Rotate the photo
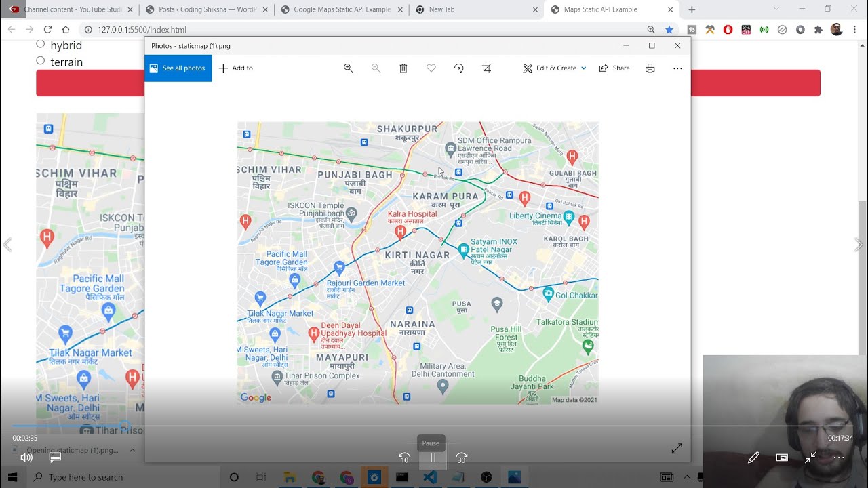Screen dimensions: 868x488 [x=459, y=68]
